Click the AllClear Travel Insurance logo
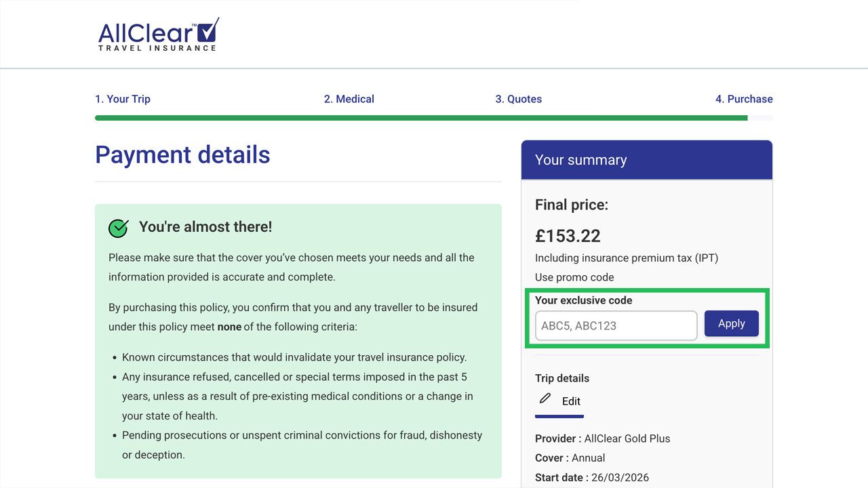Screen dimensions: 868x488 coord(158,34)
